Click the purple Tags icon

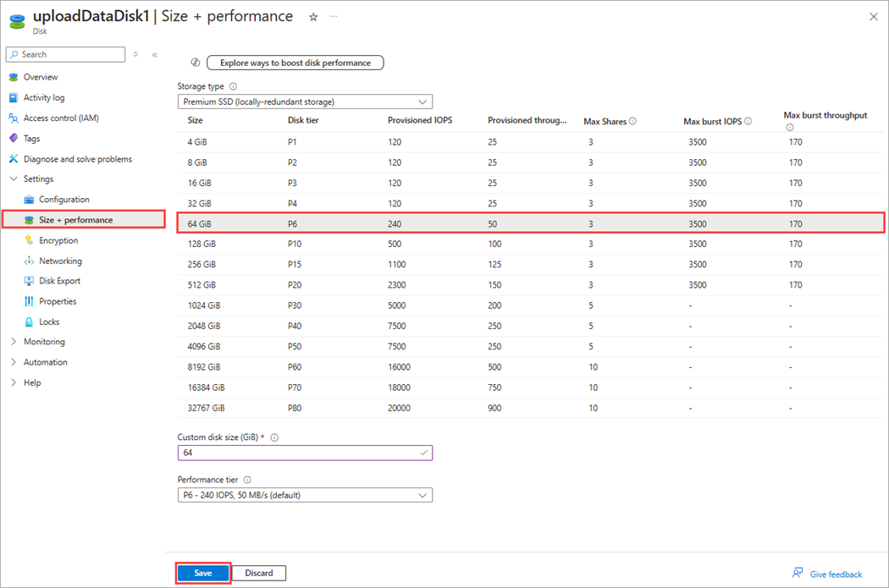click(14, 138)
